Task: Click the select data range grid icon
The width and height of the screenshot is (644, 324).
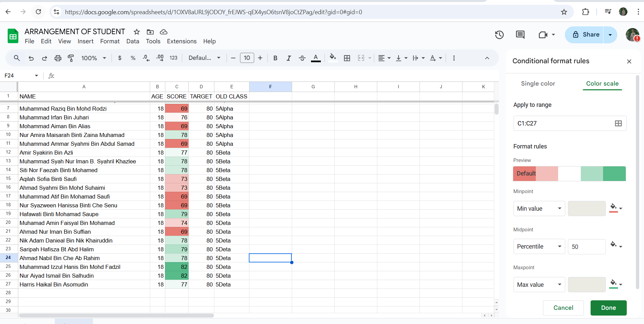Action: pyautogui.click(x=618, y=123)
